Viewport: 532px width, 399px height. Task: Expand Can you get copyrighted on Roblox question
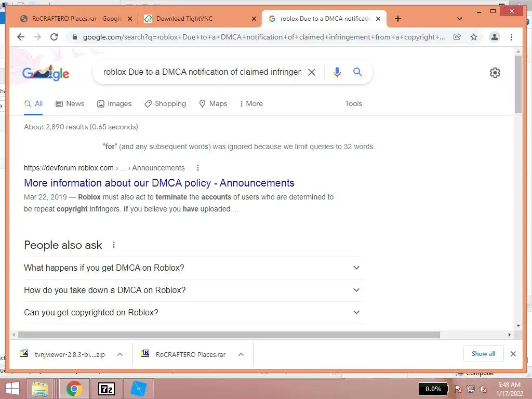coord(192,312)
